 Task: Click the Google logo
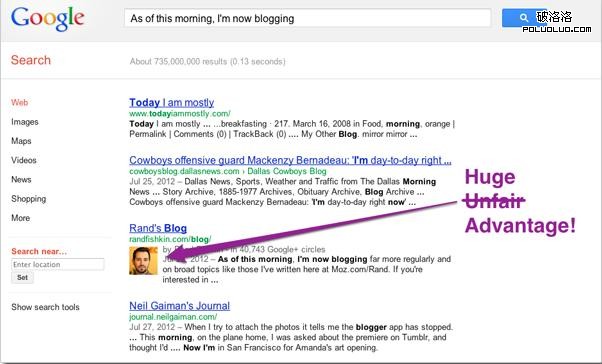[48, 18]
